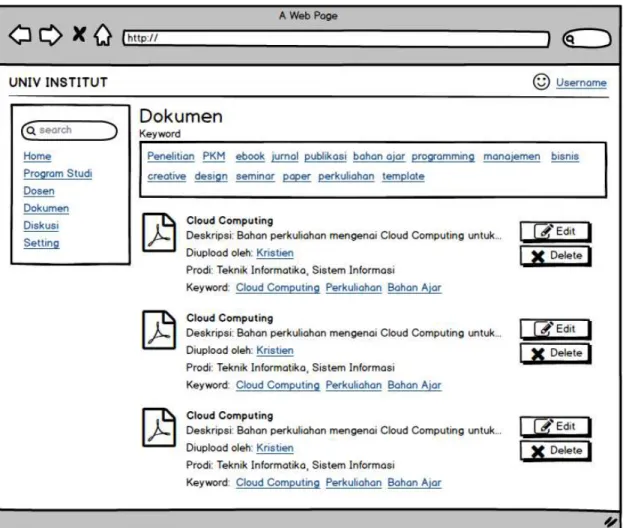629x528 pixels.
Task: Delete the third Cloud Computing document
Action: coord(555,451)
